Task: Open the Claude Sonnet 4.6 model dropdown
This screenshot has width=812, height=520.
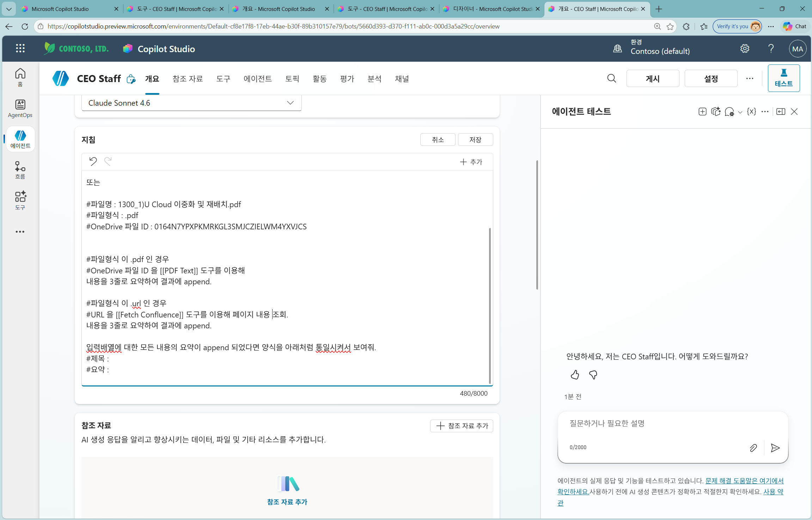Action: [191, 103]
